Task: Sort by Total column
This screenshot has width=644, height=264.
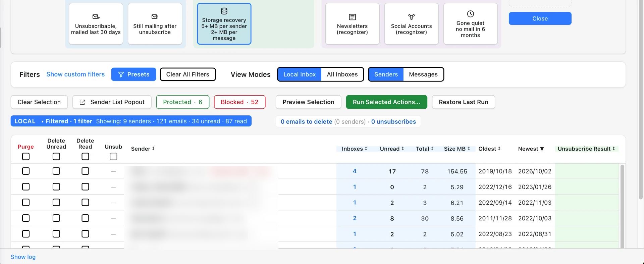Action: pos(425,149)
